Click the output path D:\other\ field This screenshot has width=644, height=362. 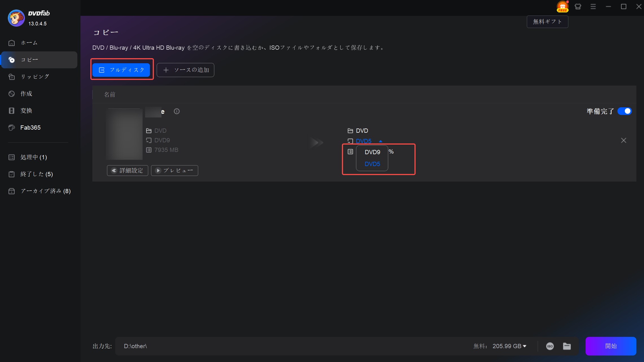pyautogui.click(x=282, y=346)
